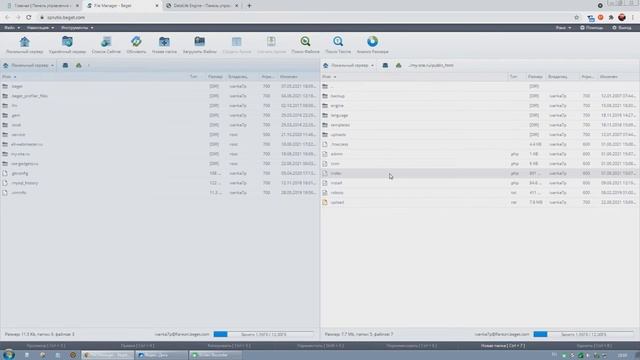Select the .htaccess file row
640x360 pixels.
click(x=480, y=144)
